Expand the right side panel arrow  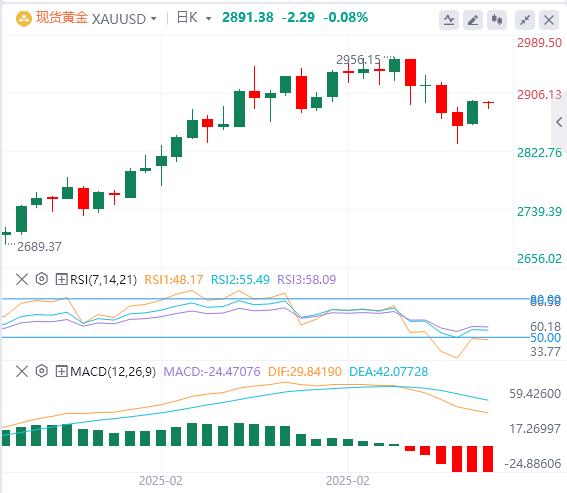coord(559,122)
